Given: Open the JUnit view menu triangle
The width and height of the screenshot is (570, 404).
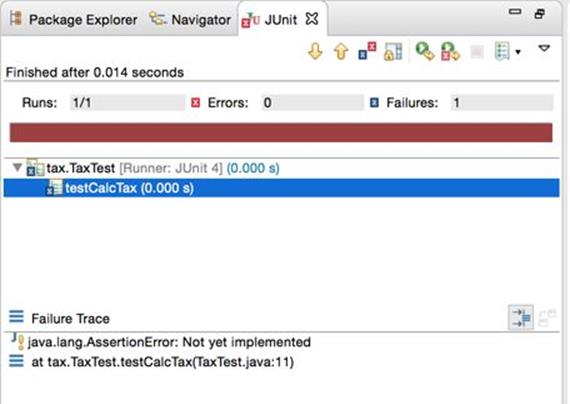Looking at the screenshot, I should [544, 48].
